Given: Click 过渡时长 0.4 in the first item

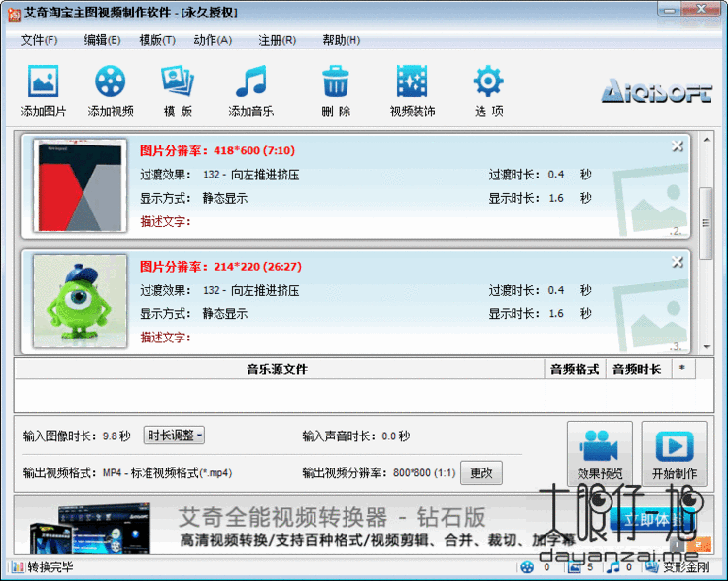Looking at the screenshot, I should click(556, 175).
